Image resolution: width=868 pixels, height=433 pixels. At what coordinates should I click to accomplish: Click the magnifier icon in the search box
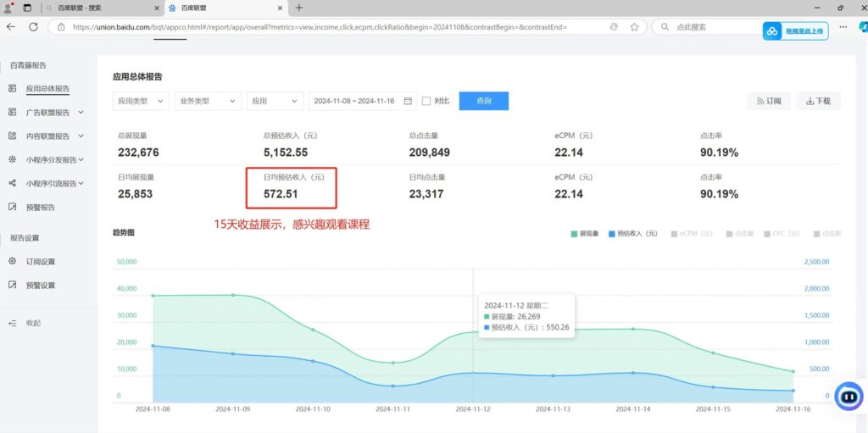[x=665, y=26]
